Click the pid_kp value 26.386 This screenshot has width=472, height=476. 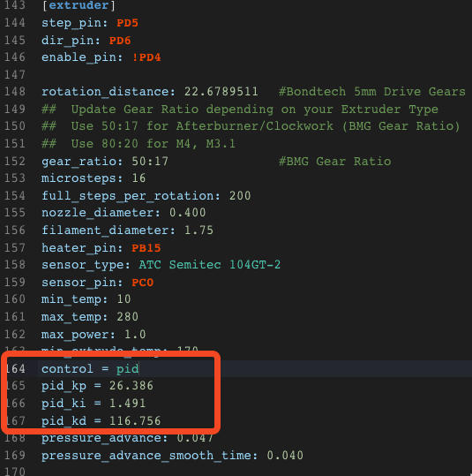pos(131,386)
